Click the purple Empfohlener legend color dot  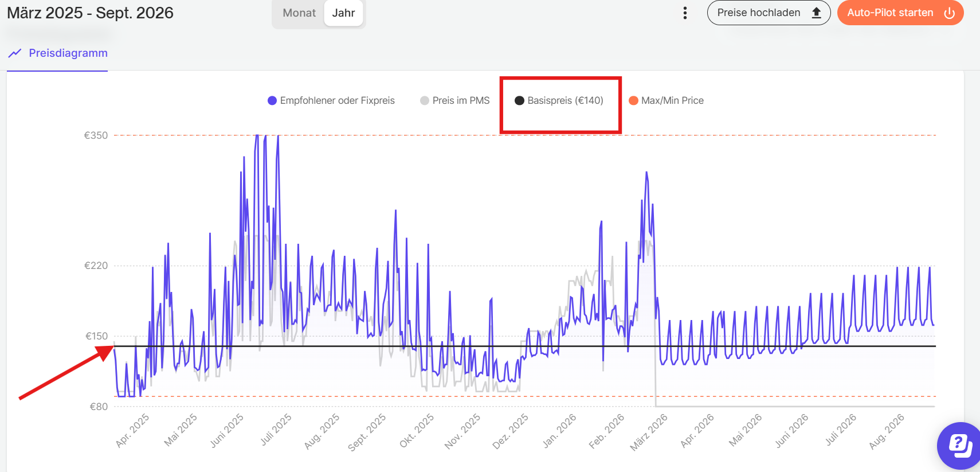272,100
